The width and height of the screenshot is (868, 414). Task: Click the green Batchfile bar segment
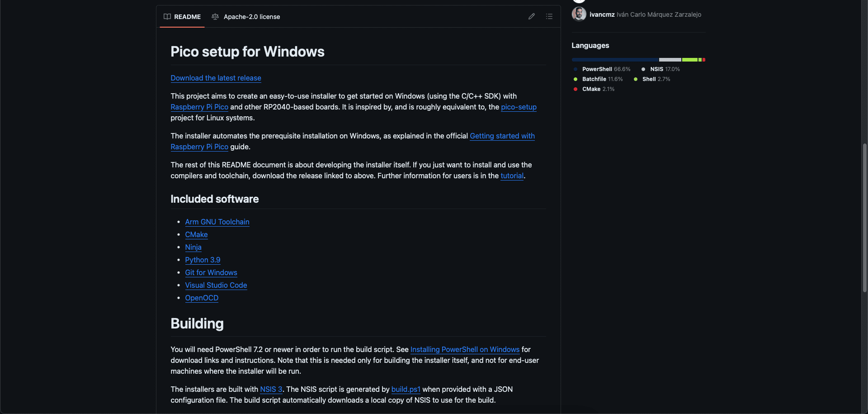pyautogui.click(x=690, y=60)
